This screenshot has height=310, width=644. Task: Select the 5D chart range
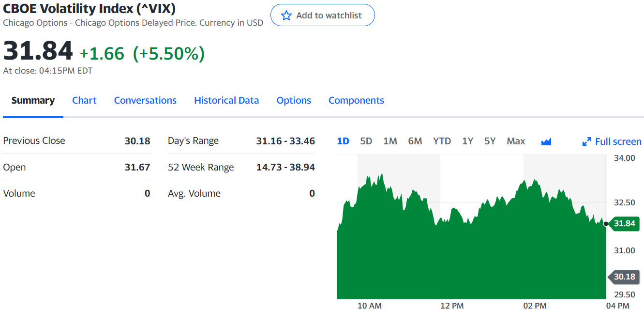point(366,141)
